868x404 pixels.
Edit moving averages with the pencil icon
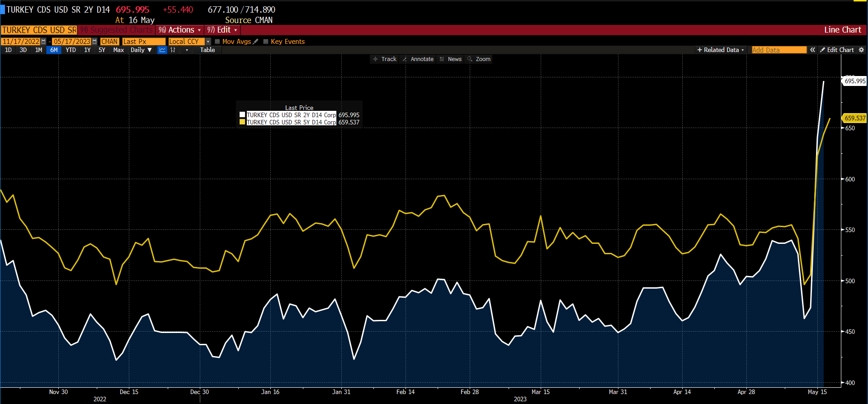[255, 42]
